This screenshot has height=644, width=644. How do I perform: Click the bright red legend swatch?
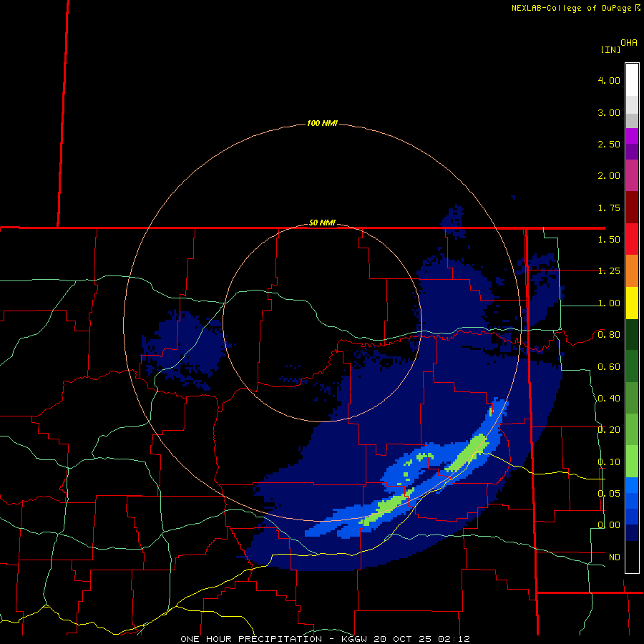click(x=632, y=240)
